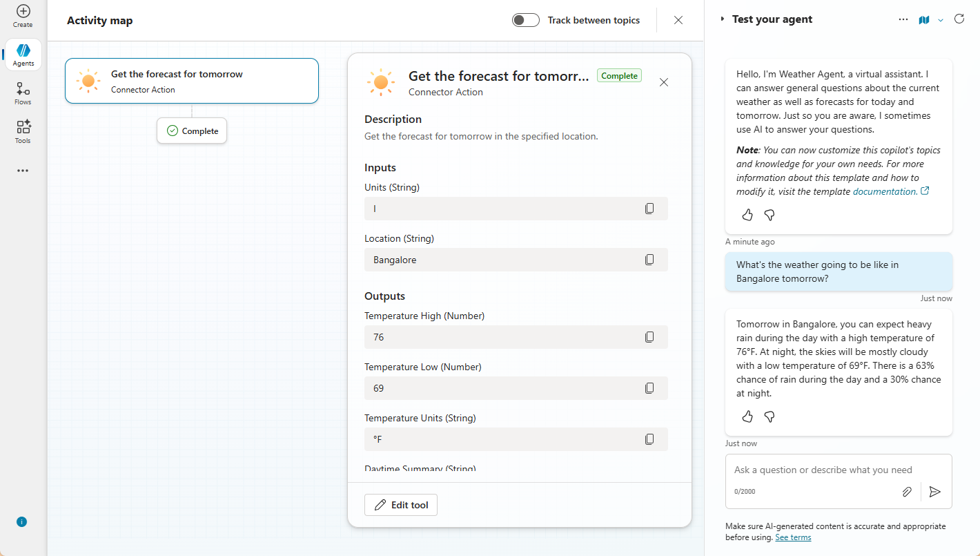Image resolution: width=980 pixels, height=556 pixels.
Task: Open the Create menu in sidebar
Action: click(x=23, y=16)
